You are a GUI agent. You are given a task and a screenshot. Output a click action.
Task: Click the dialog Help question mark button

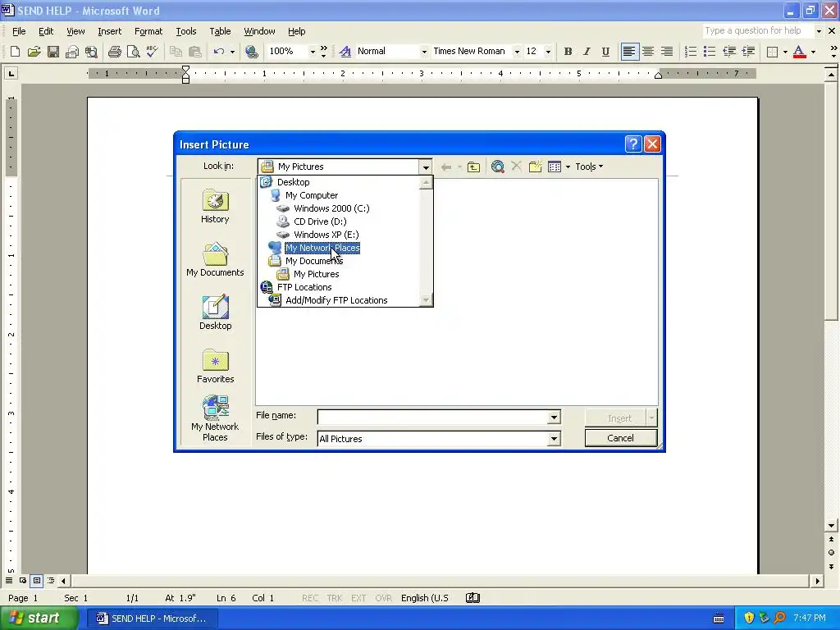tap(632, 144)
